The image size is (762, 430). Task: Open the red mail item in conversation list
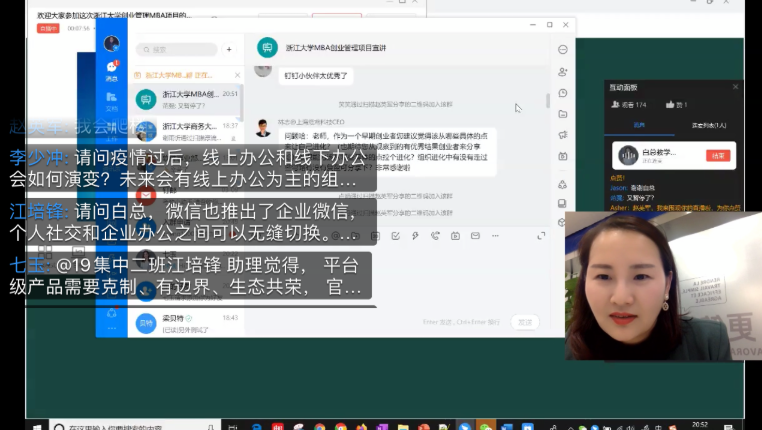(146, 195)
